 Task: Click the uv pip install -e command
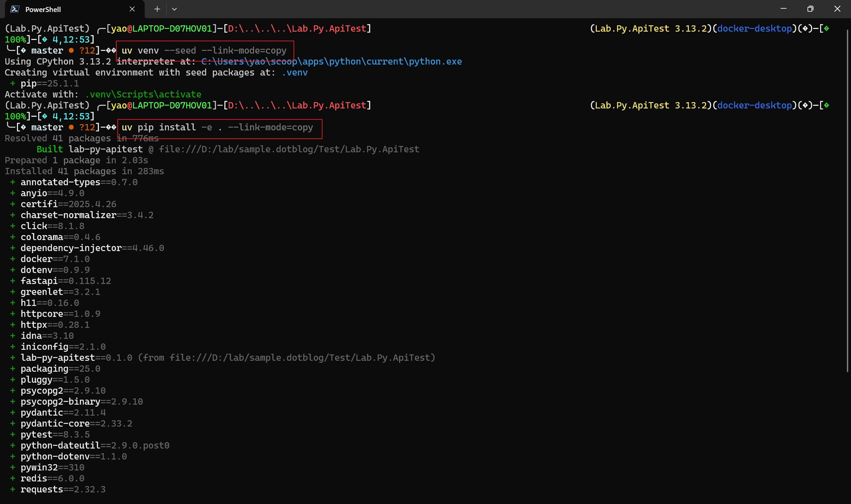coord(217,128)
